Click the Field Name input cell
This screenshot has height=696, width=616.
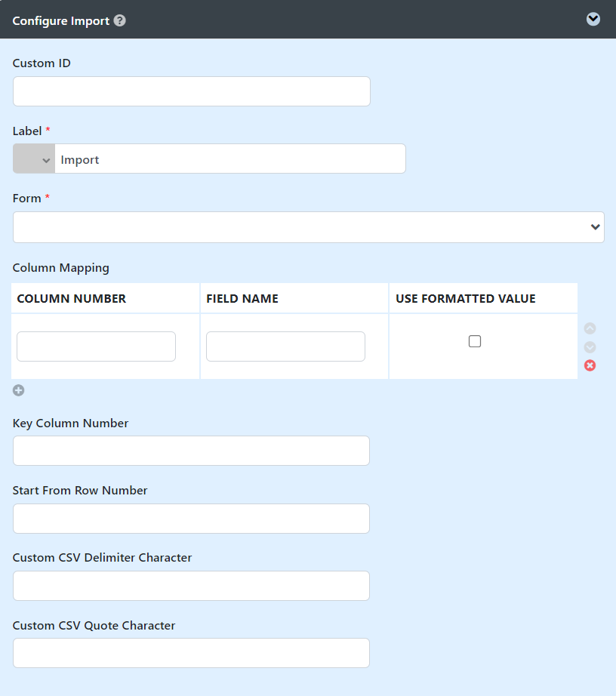click(x=285, y=346)
